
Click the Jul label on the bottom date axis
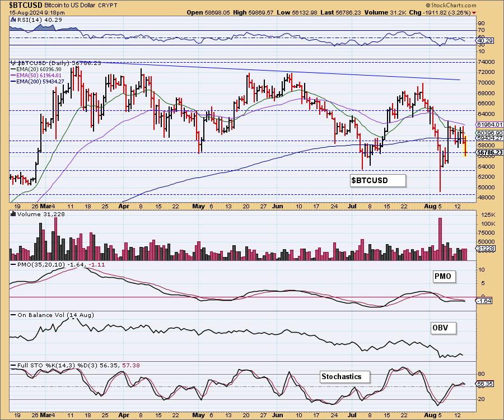coord(352,415)
